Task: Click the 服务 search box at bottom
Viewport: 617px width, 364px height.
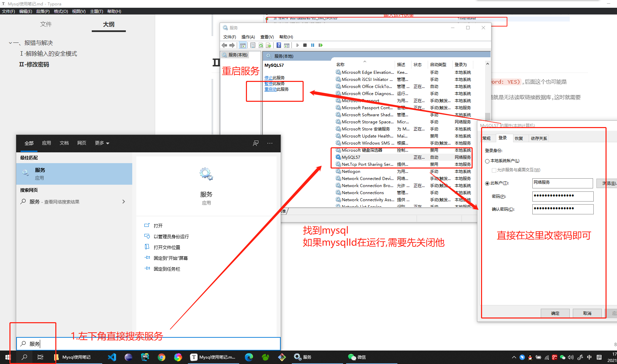Action: (x=148, y=344)
